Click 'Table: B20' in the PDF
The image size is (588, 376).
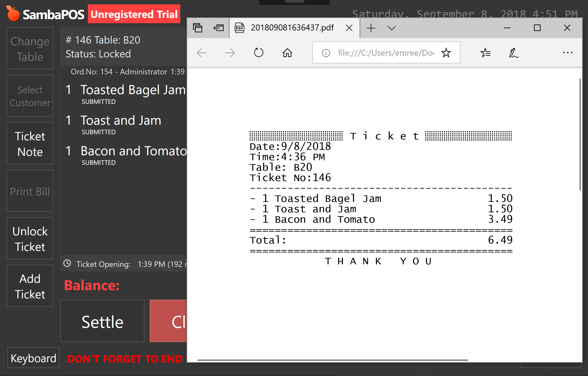tap(281, 167)
